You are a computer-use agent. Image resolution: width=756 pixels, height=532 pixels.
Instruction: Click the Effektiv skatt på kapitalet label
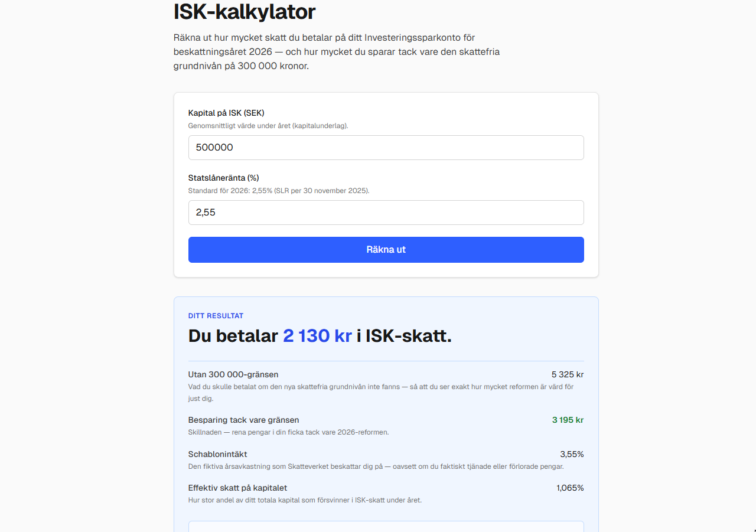(x=238, y=488)
